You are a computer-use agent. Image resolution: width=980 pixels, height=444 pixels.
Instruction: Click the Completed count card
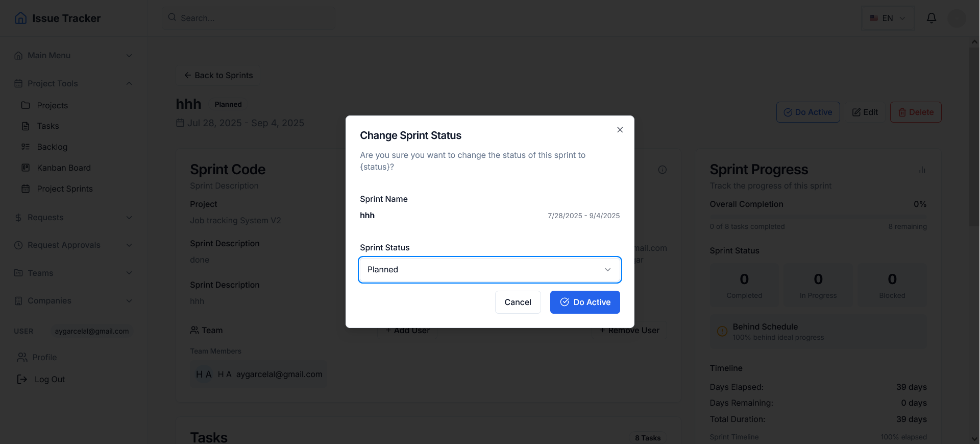744,286
